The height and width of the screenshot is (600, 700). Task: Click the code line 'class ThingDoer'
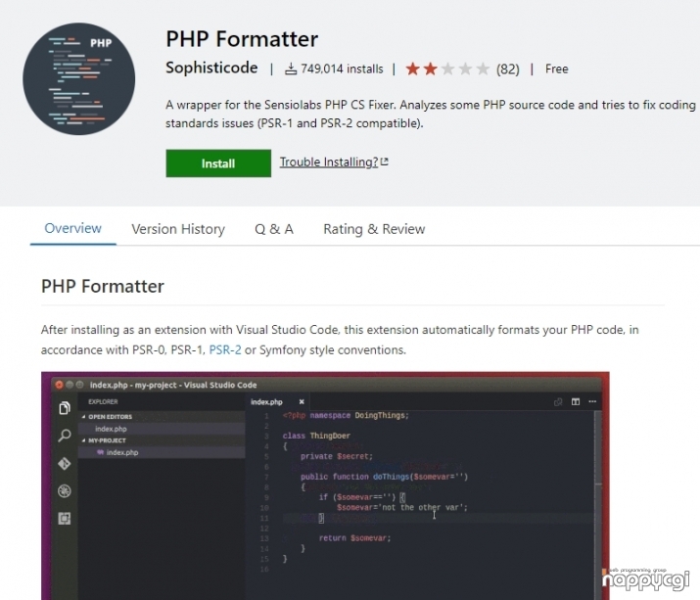(x=316, y=436)
